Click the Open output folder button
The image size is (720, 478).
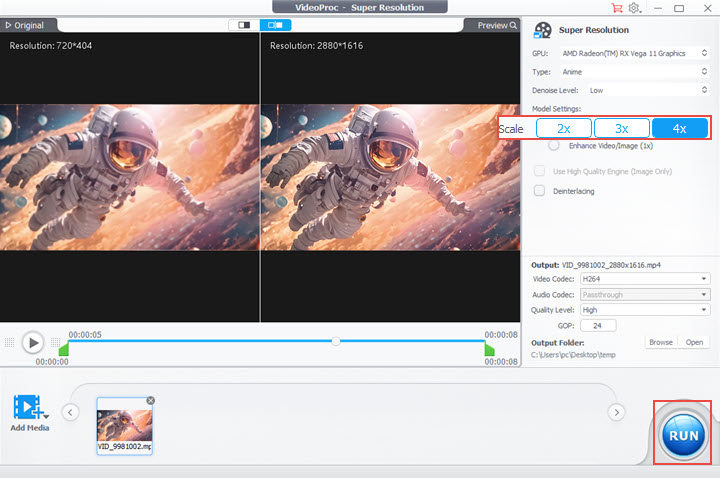pos(694,342)
